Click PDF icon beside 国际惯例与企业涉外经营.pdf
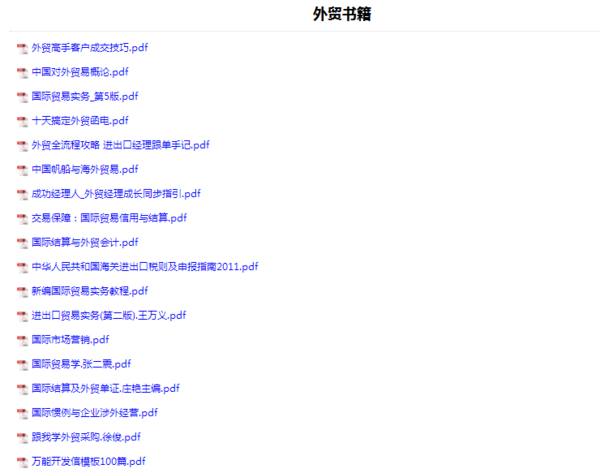The height and width of the screenshot is (473, 600). point(22,414)
